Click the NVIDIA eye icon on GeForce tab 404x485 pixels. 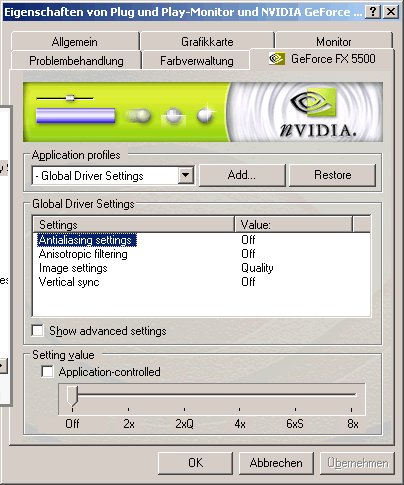(x=277, y=59)
